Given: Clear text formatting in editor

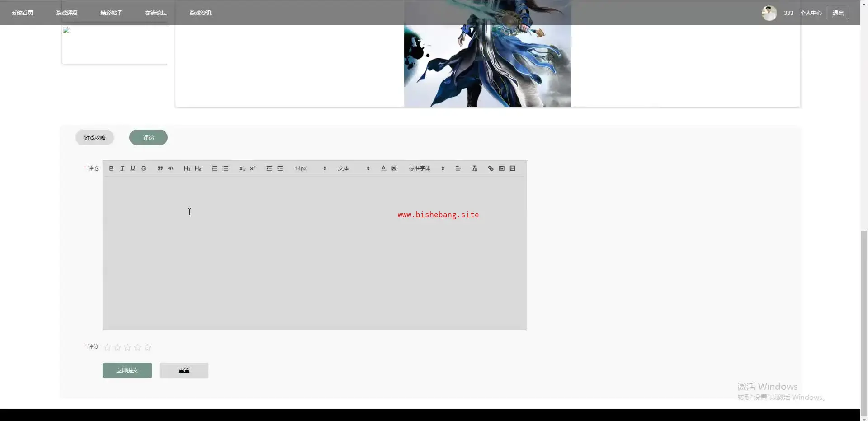Looking at the screenshot, I should coord(475,168).
